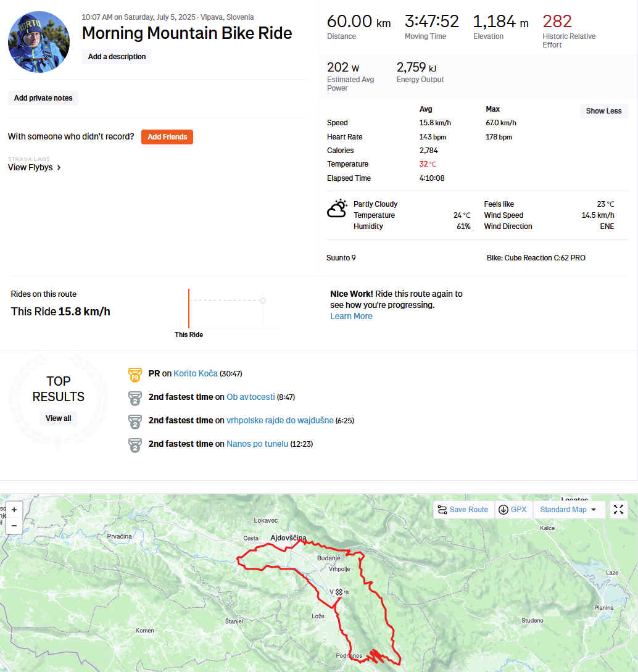The width and height of the screenshot is (638, 672).
Task: Add private notes to this ride
Action: (43, 98)
